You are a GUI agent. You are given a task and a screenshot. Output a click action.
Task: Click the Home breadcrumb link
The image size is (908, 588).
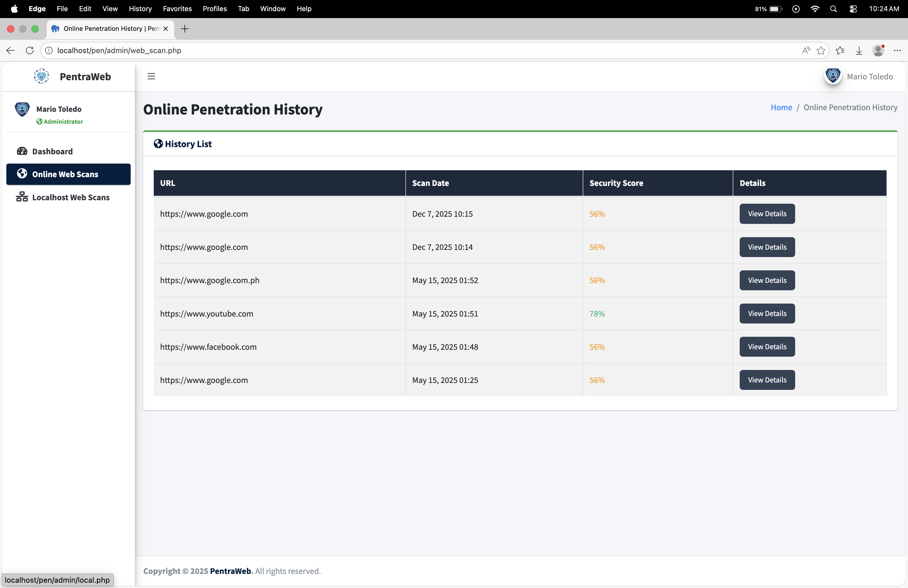pos(781,107)
